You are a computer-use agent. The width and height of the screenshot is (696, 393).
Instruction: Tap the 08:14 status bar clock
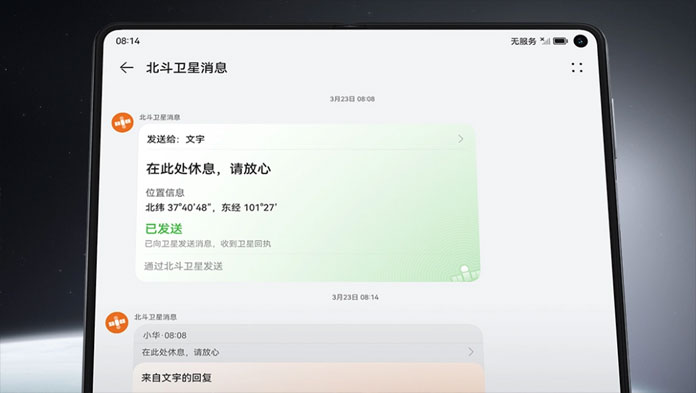click(128, 41)
